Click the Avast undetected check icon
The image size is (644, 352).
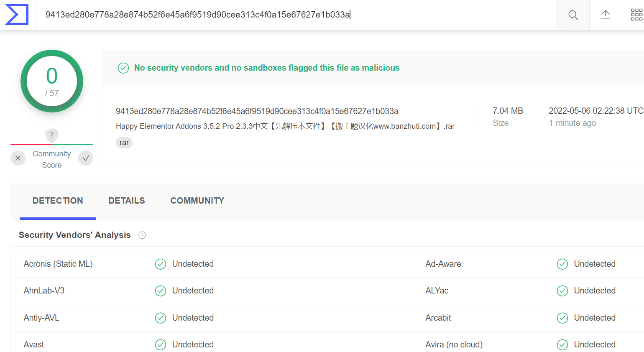161,345
